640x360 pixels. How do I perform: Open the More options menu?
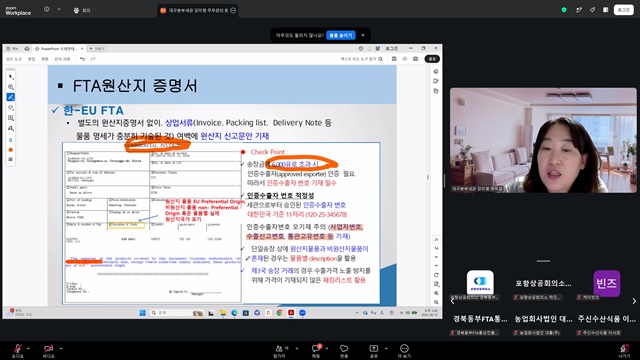(x=404, y=350)
